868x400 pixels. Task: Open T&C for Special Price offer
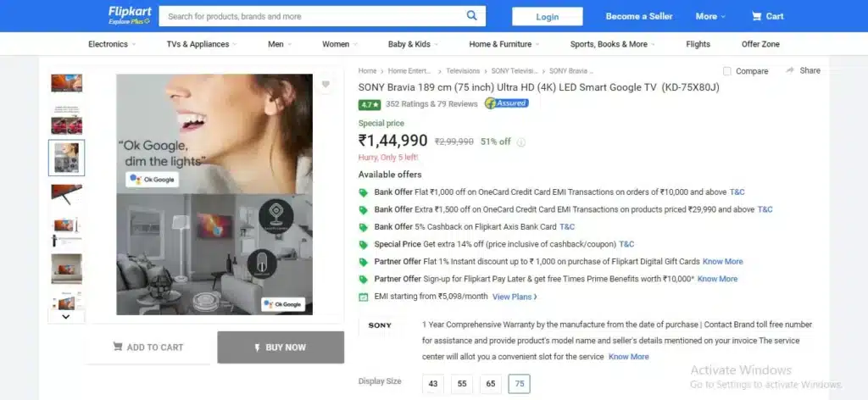click(x=626, y=244)
